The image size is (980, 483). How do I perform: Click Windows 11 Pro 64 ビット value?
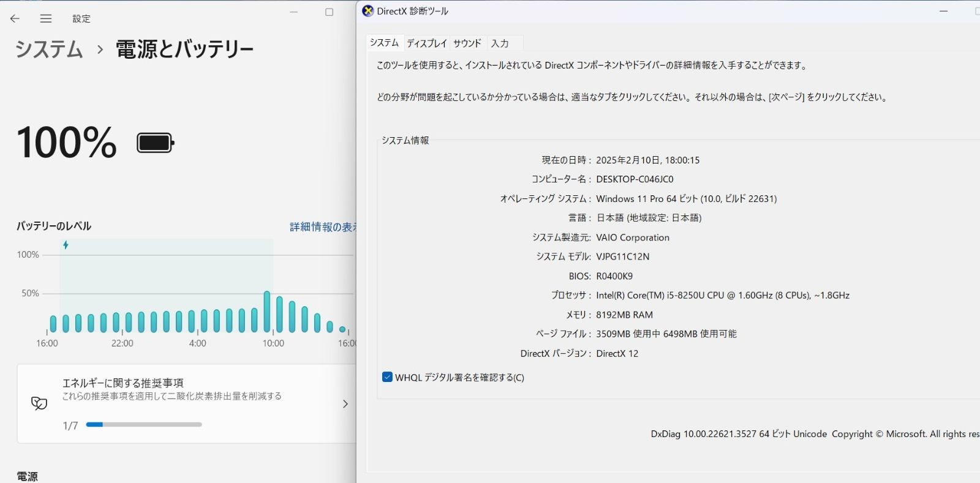coord(686,199)
